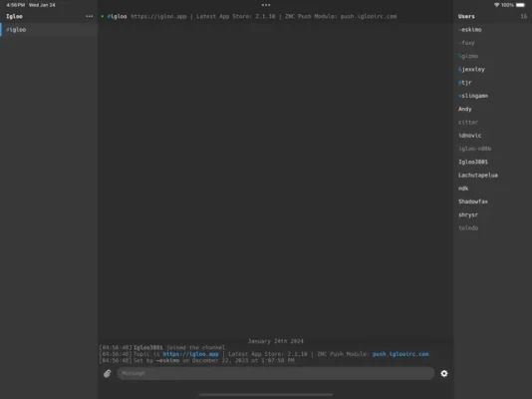The image size is (532, 399).
Task: Open settings via the gear icon
Action: click(443, 373)
